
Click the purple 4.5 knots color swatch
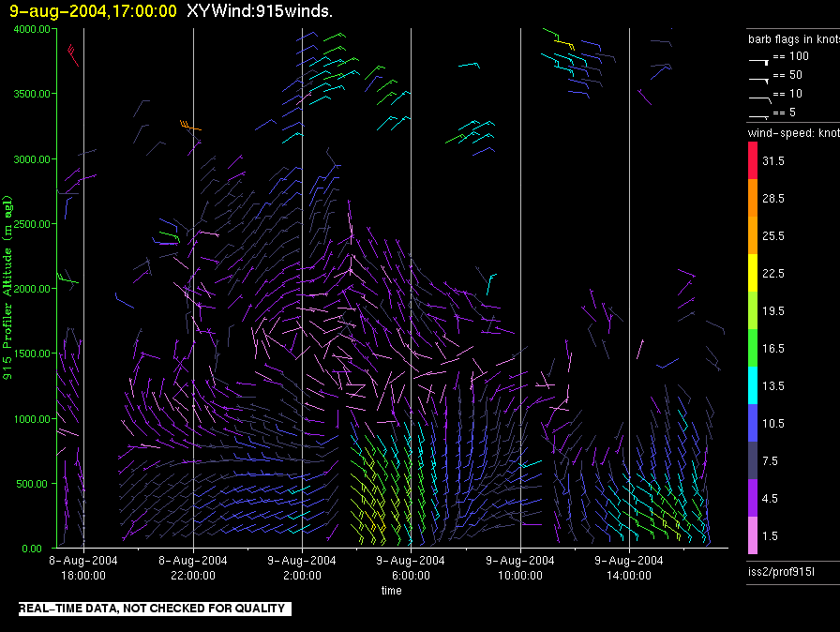click(753, 498)
